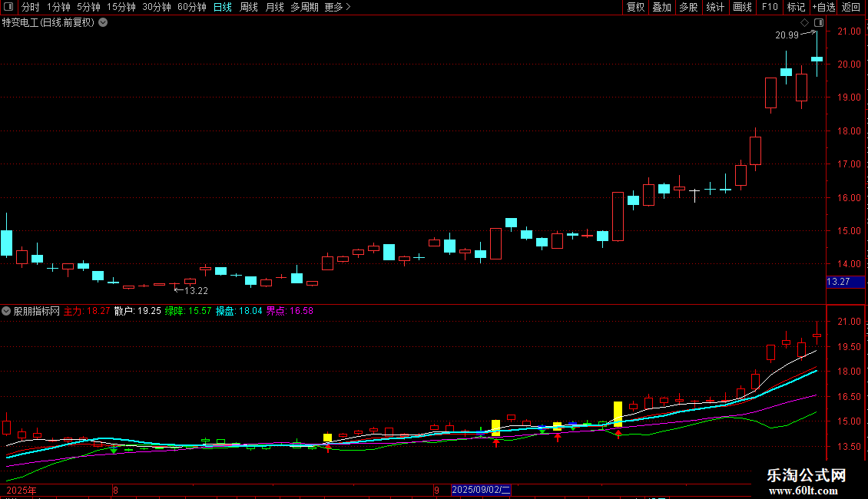Click the 13.50 label on indicator axis
This screenshot has width=868, height=499.
[x=849, y=447]
